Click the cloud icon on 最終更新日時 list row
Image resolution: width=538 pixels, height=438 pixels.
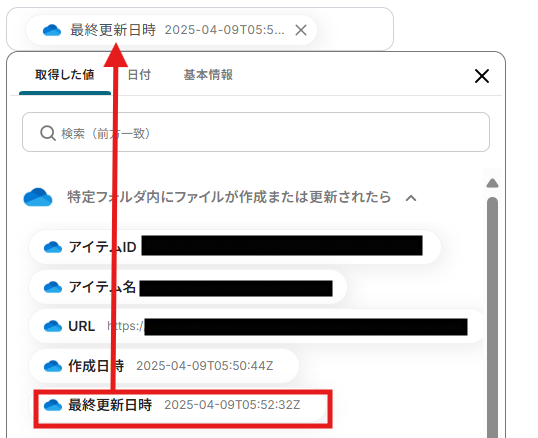point(53,405)
